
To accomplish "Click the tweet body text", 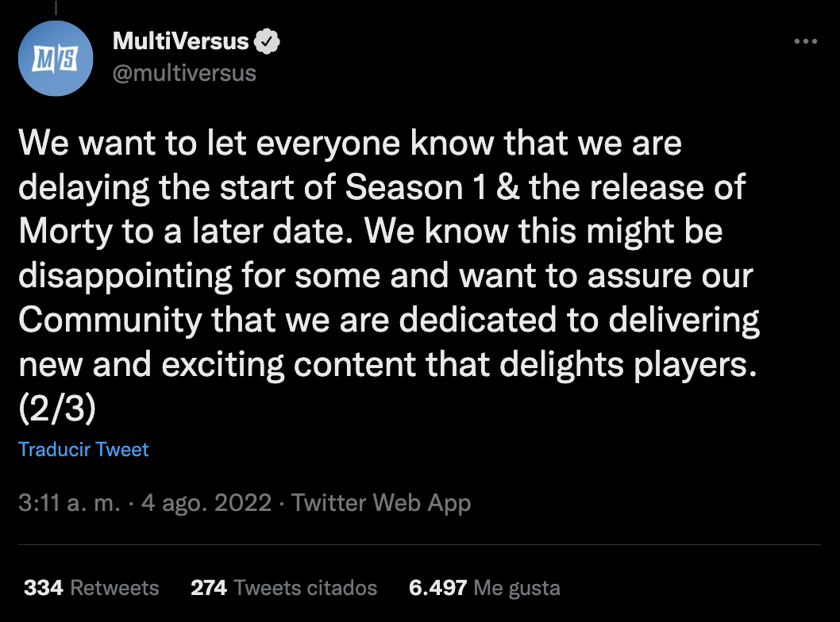I will pos(389,275).
